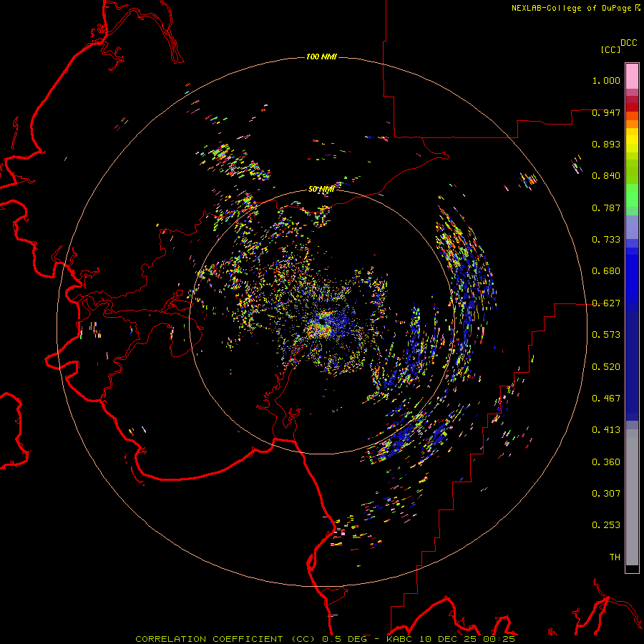644x644 pixels.
Task: Click the 0.573 scale value
Action: click(606, 335)
